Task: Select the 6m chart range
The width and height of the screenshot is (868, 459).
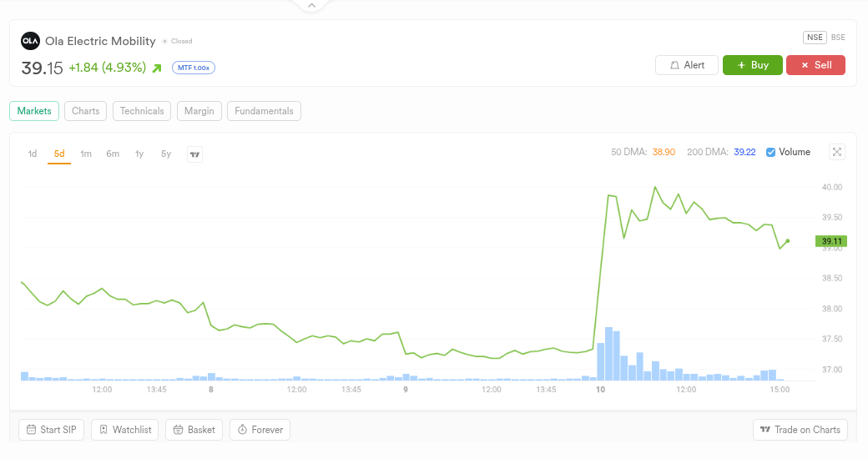Action: pos(113,154)
